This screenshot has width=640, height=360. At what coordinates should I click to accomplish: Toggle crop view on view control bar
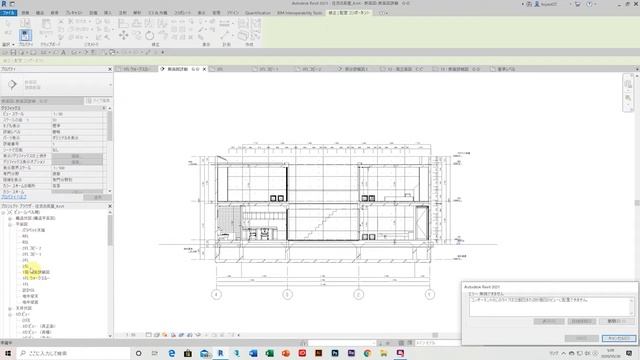(182, 335)
